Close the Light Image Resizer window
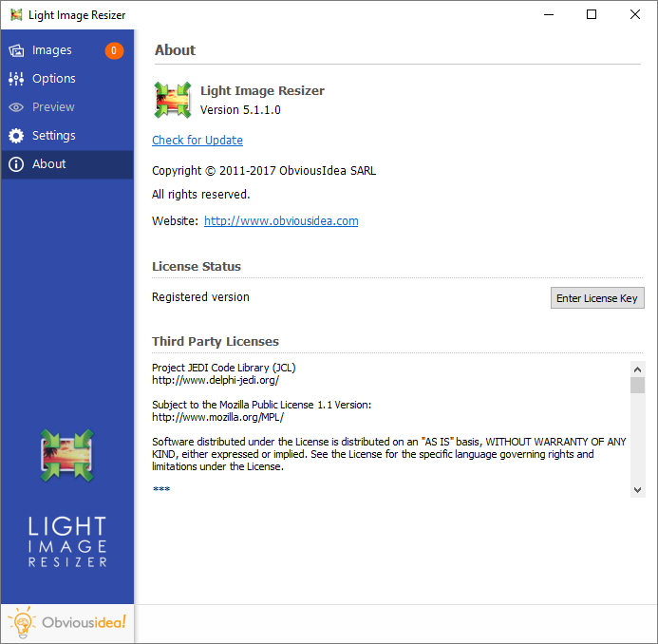Viewport: 658px width, 644px height. click(635, 14)
